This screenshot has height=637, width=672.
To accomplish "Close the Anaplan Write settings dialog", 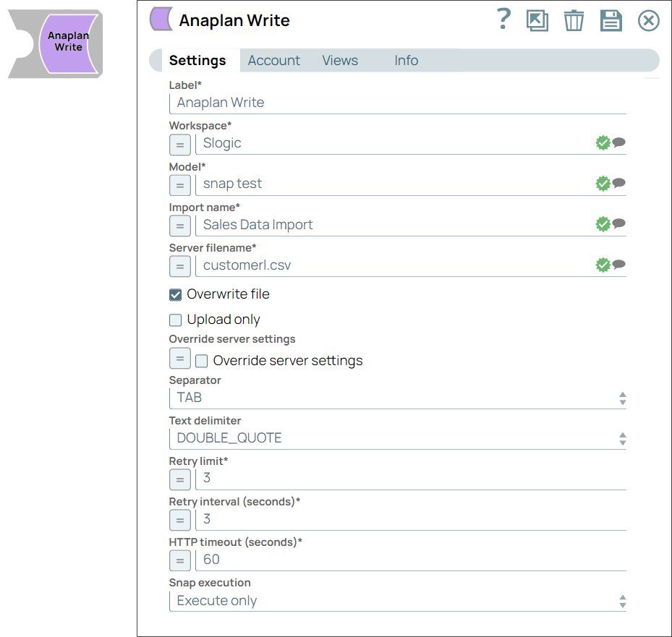I will click(x=648, y=20).
